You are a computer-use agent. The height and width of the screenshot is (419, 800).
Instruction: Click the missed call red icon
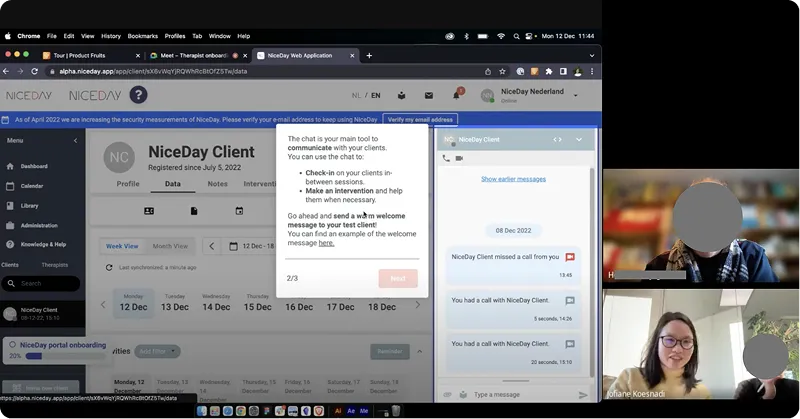(x=570, y=257)
